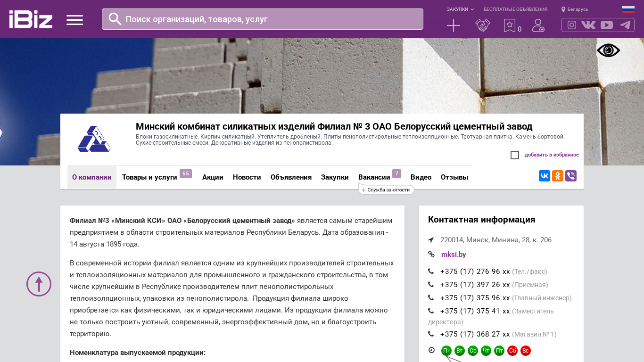
Task: Select Wednesday (Ср) schedule circle
Action: pyautogui.click(x=473, y=351)
